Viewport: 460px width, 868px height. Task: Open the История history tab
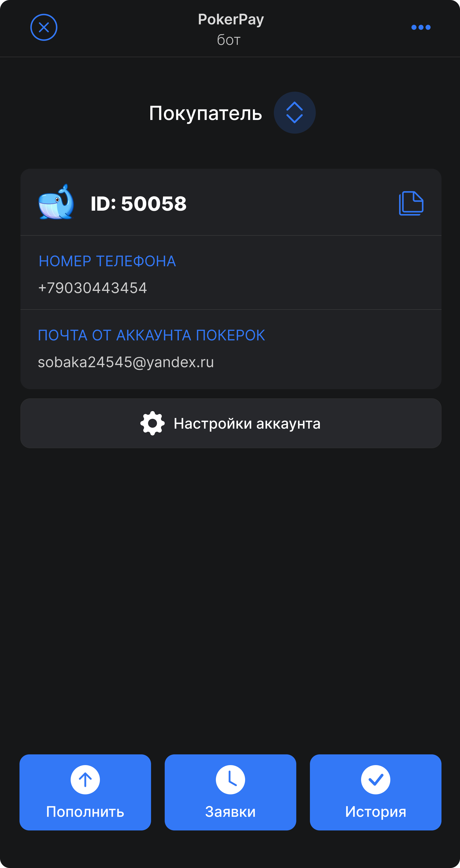(375, 792)
